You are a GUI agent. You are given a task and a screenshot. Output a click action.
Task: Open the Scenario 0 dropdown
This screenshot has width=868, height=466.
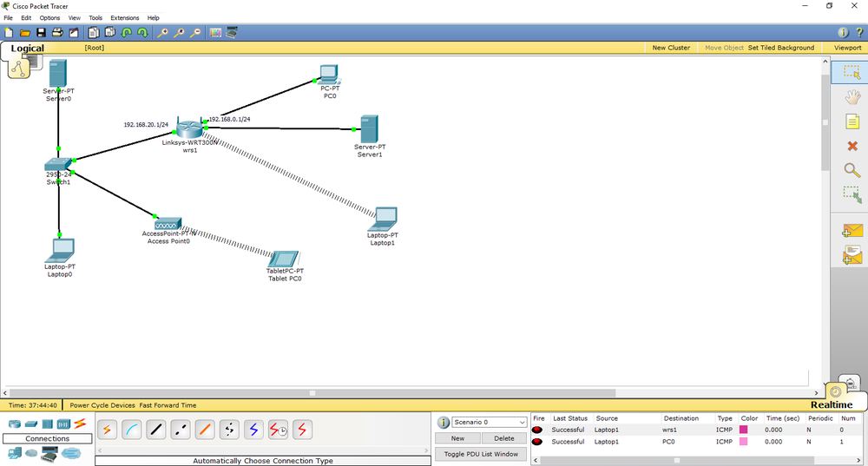coord(489,423)
